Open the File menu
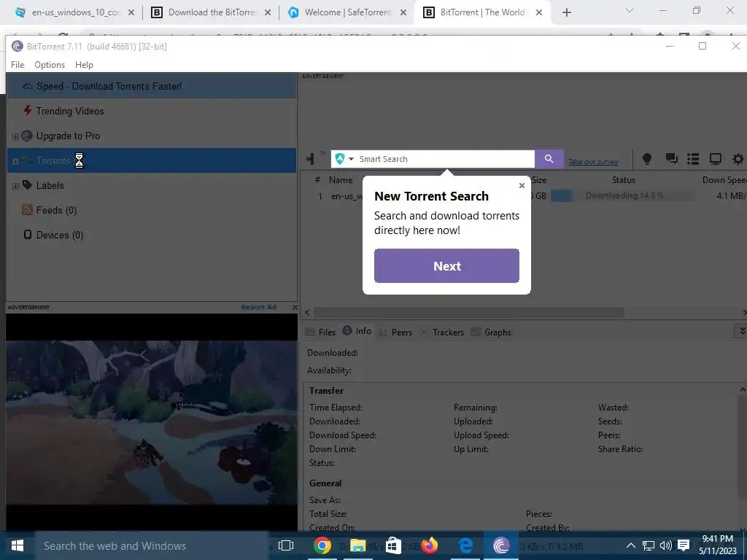This screenshot has height=560, width=747. 18,65
